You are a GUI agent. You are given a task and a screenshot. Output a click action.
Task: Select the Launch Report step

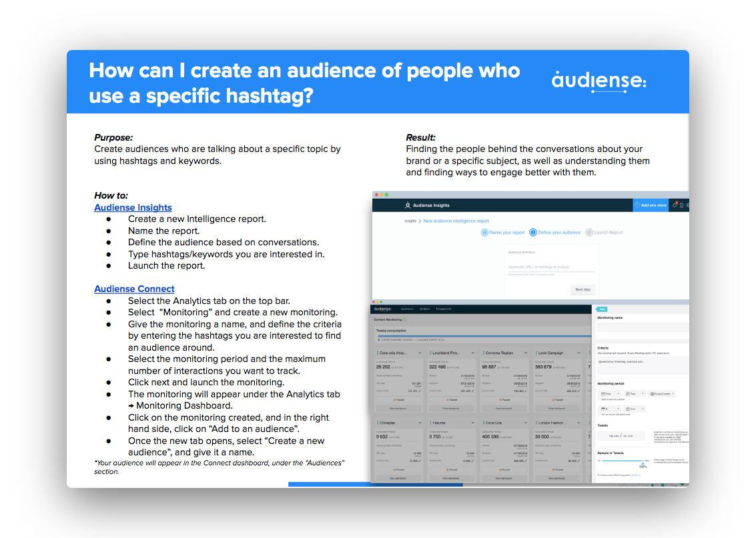click(x=604, y=232)
